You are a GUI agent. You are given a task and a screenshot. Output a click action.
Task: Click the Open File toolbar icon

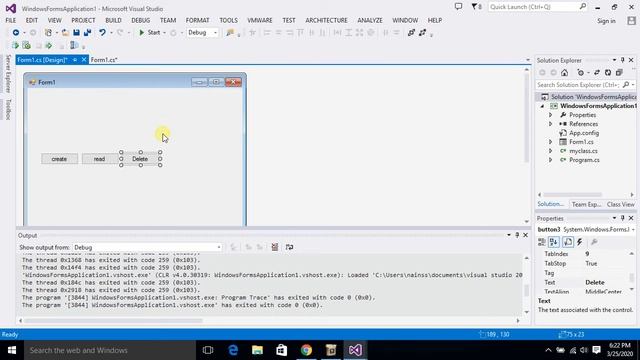(x=65, y=33)
